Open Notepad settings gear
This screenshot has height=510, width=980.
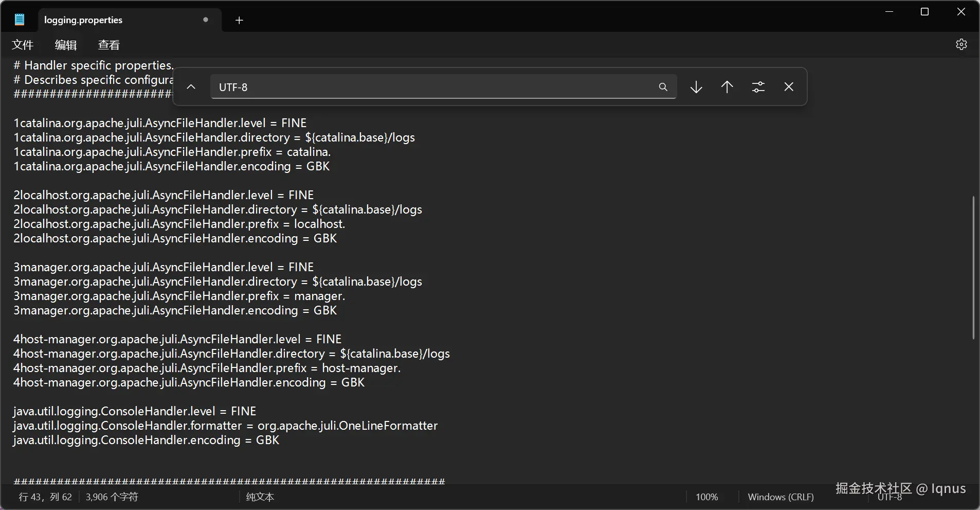click(961, 44)
